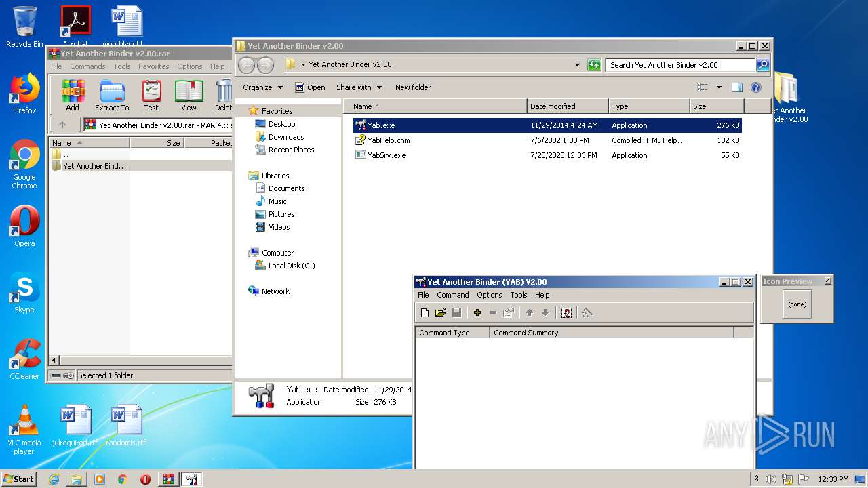
Task: Open YAB Command menu
Action: (452, 295)
